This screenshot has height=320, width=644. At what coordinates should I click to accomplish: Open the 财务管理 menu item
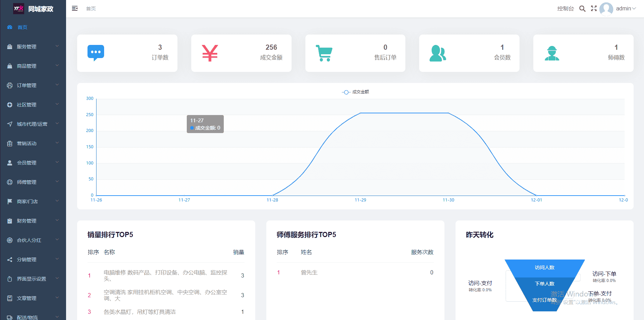[x=33, y=221]
